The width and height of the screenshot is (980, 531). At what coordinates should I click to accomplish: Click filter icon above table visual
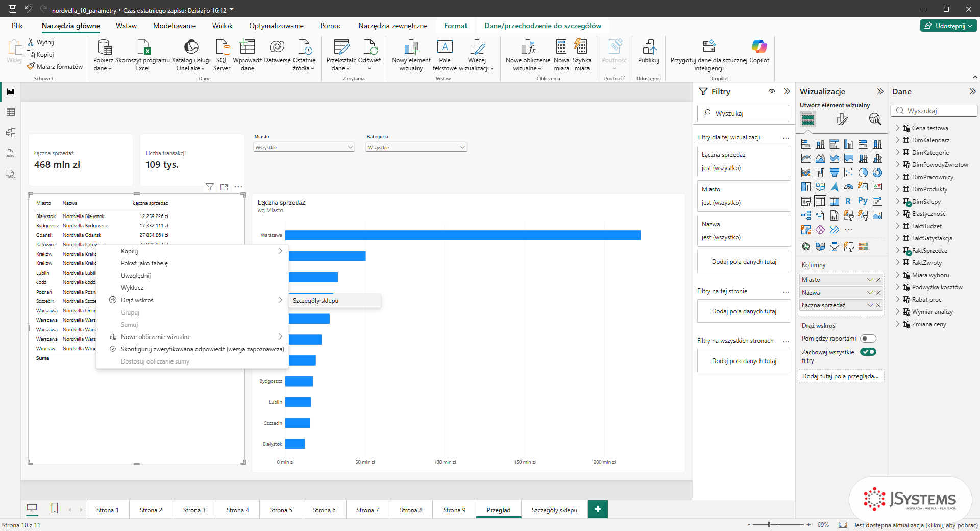pyautogui.click(x=210, y=187)
